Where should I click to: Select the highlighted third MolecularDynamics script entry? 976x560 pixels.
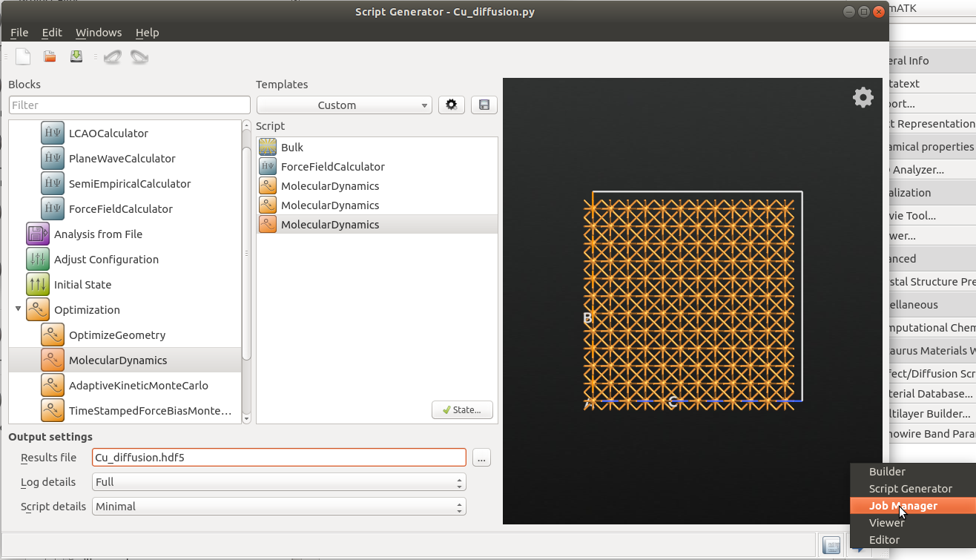[377, 225]
